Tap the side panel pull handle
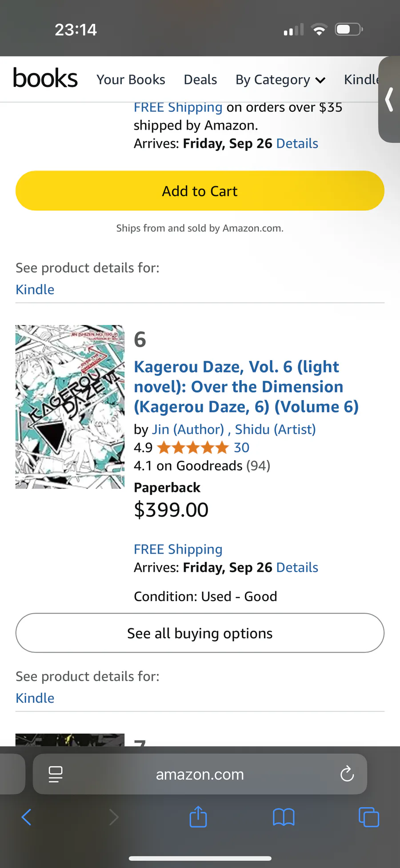The image size is (400, 868). tap(389, 99)
